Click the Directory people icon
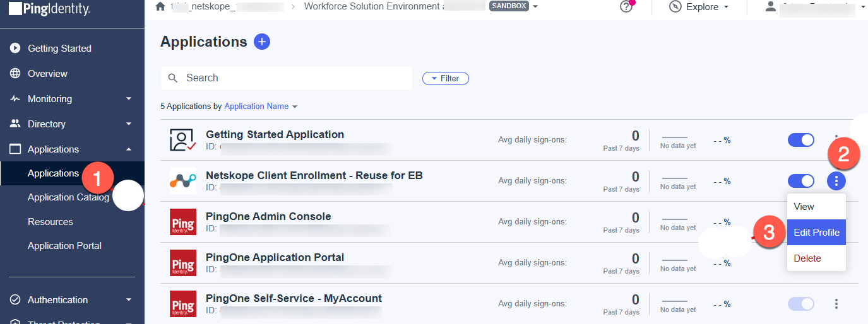The image size is (868, 324). [15, 124]
